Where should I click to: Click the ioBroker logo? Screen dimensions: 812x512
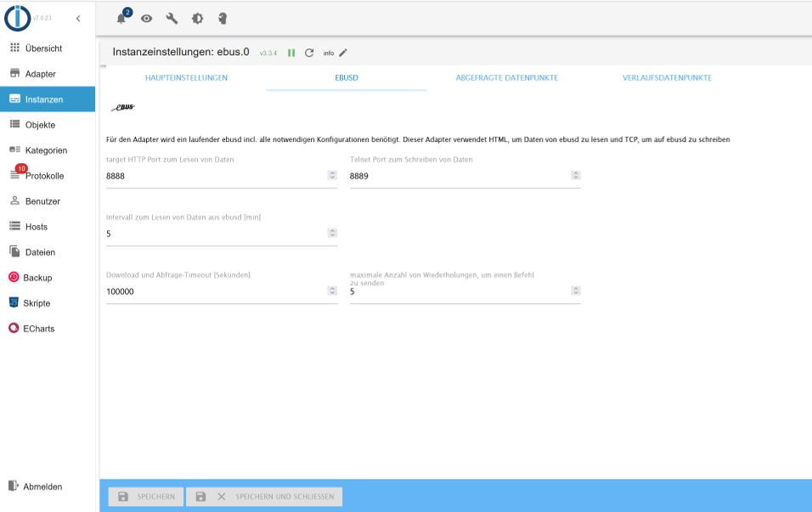click(x=18, y=18)
